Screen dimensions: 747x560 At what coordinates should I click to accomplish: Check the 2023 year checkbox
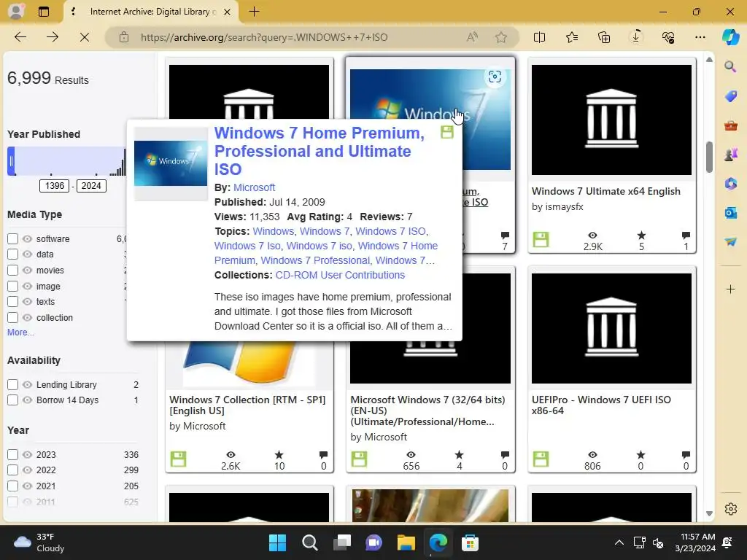click(x=13, y=455)
